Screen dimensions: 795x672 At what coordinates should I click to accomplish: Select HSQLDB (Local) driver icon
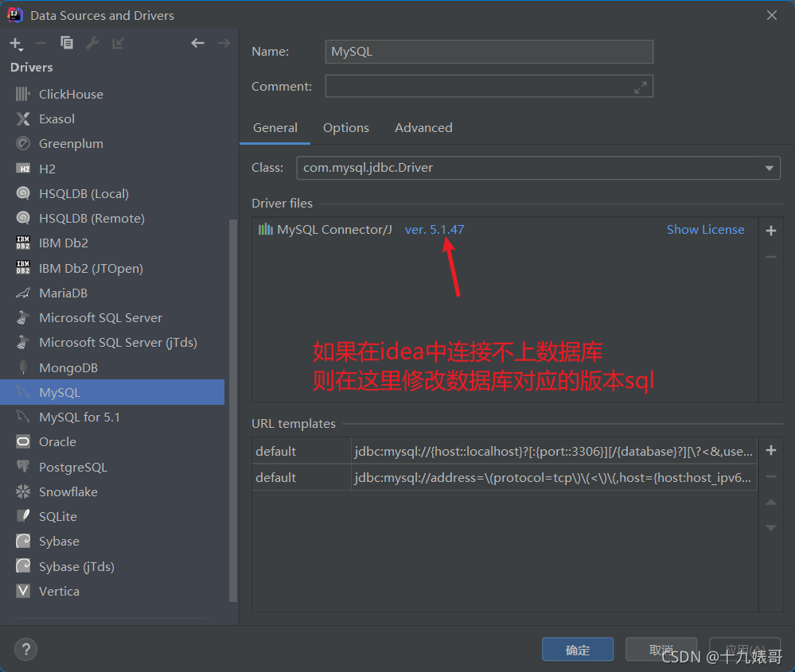(x=23, y=193)
